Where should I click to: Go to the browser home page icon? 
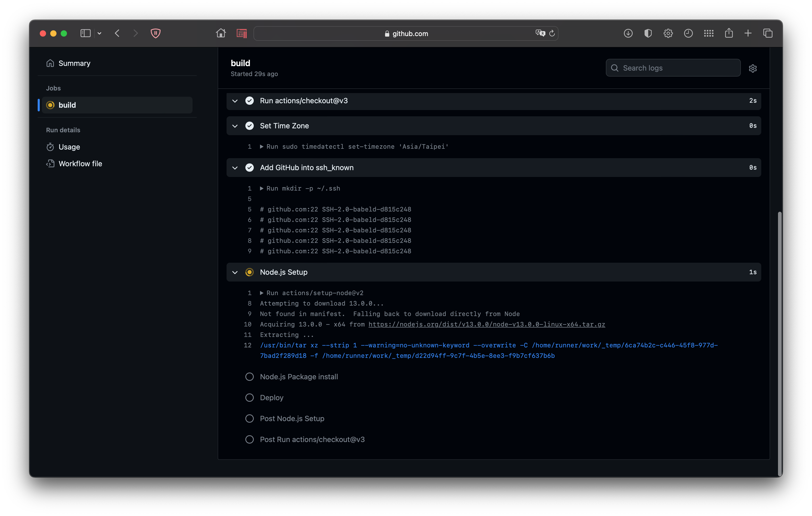[221, 33]
